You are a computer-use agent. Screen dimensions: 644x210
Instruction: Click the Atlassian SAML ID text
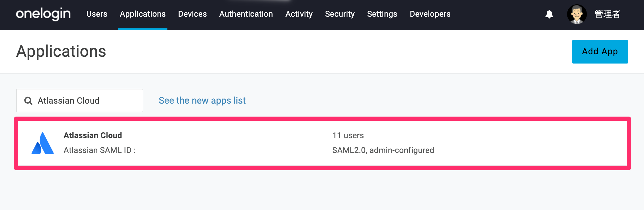(99, 150)
